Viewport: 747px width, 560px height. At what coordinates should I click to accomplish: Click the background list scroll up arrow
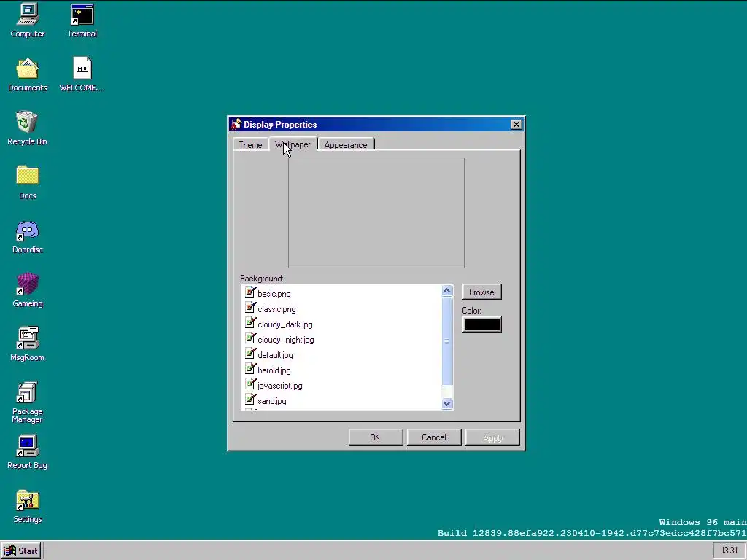pyautogui.click(x=447, y=290)
